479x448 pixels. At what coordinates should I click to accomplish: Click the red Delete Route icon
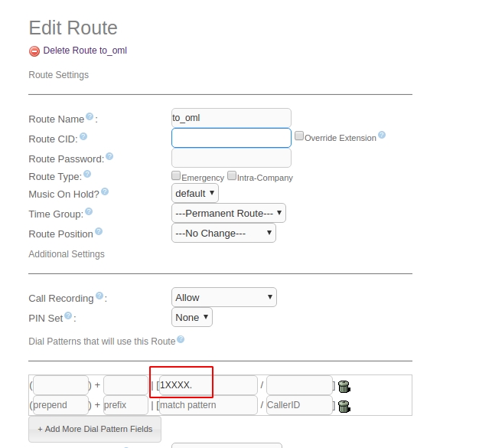coord(34,51)
